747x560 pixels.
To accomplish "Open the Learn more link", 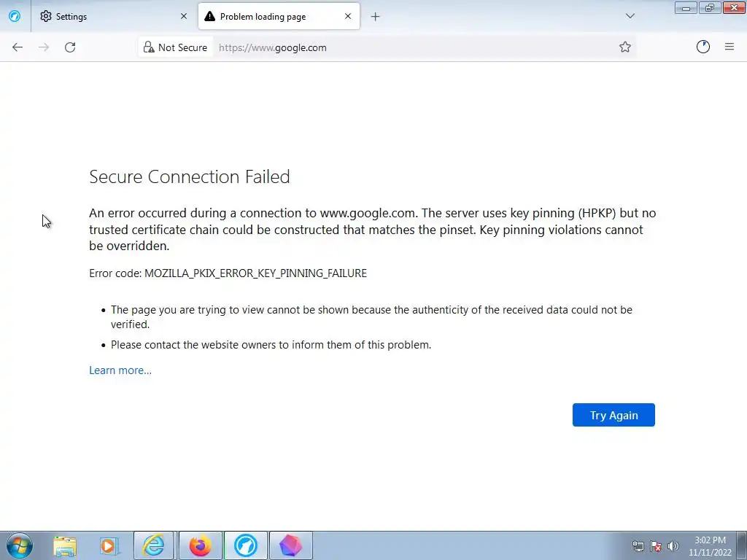I will click(120, 370).
